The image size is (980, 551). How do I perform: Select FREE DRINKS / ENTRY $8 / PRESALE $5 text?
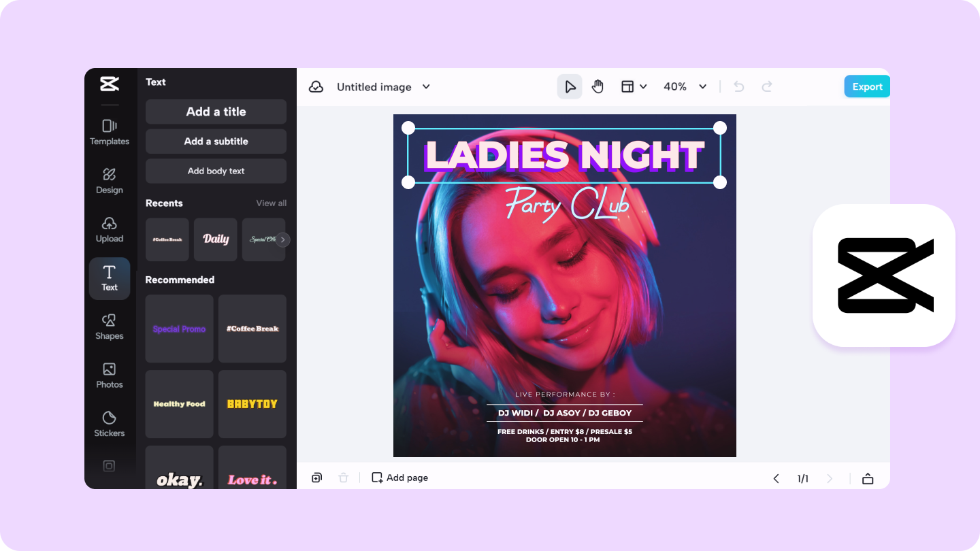click(565, 432)
